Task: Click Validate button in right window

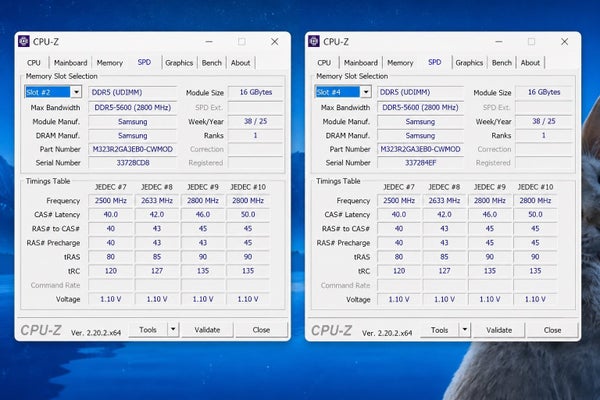Action: pos(499,330)
